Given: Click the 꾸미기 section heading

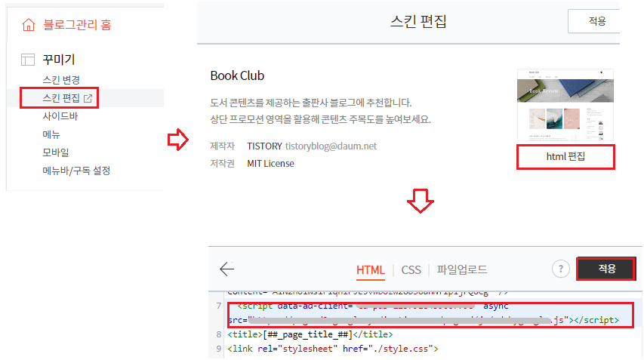Looking at the screenshot, I should click(59, 60).
